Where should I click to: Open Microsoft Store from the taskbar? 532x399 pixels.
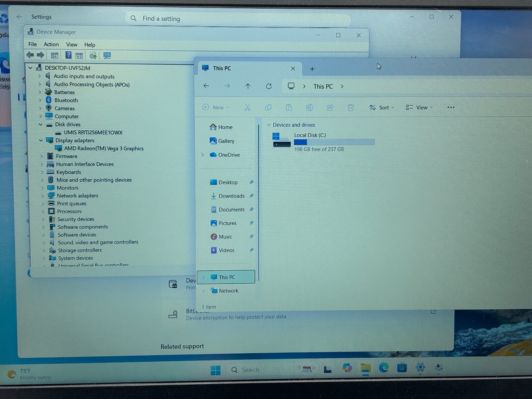[402, 368]
